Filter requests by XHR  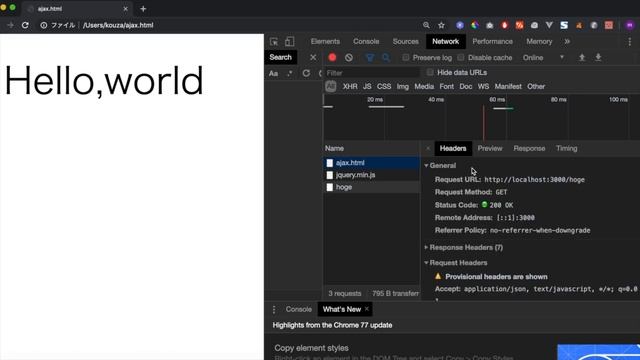(350, 87)
